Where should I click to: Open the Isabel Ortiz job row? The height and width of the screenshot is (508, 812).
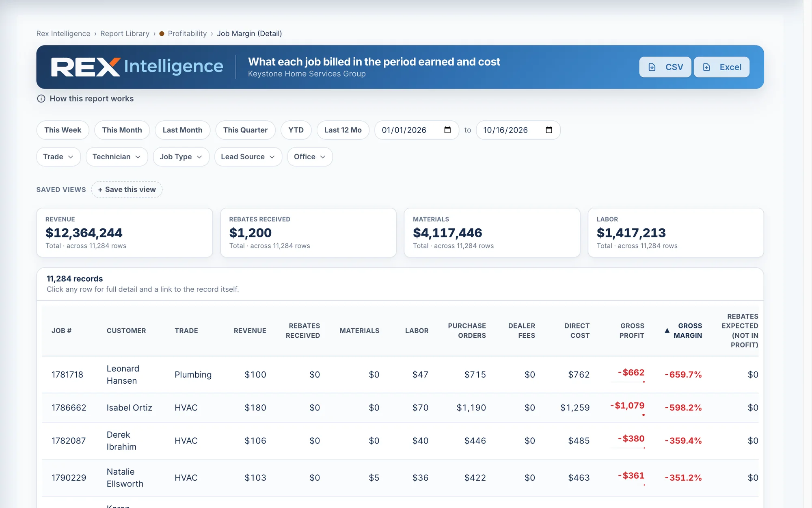pos(400,408)
